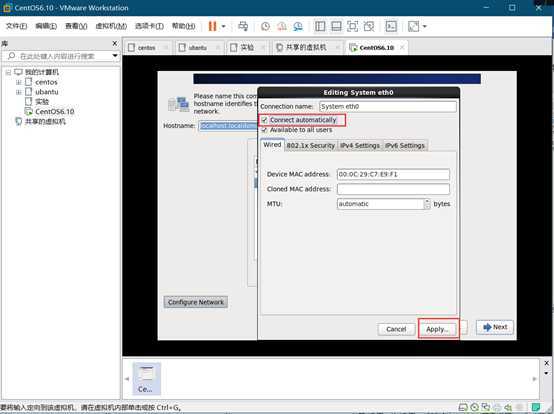Open the stretch guest dropdown arrow
The image size is (554, 414).
tap(425, 26)
